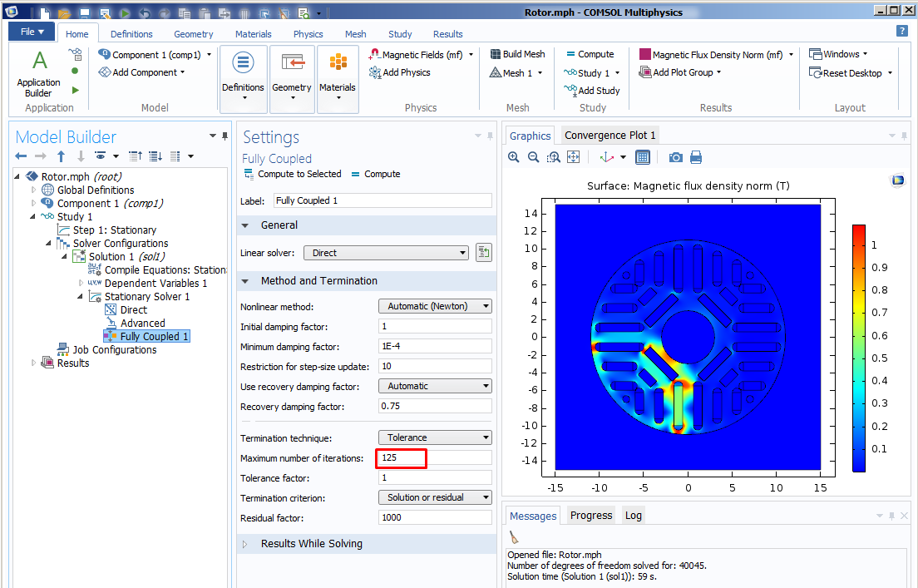918x588 pixels.
Task: Click Add Plot Group in the ribbon
Action: point(679,72)
